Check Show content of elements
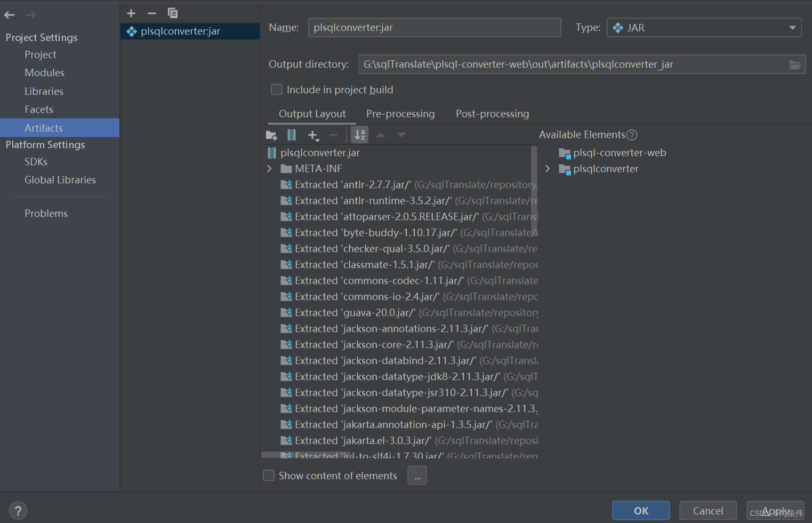This screenshot has height=523, width=812. click(269, 475)
